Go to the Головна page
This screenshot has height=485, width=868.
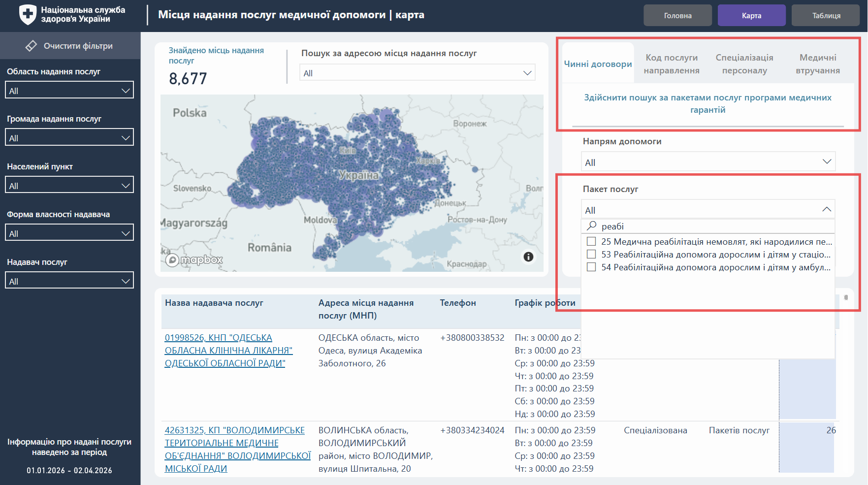677,15
